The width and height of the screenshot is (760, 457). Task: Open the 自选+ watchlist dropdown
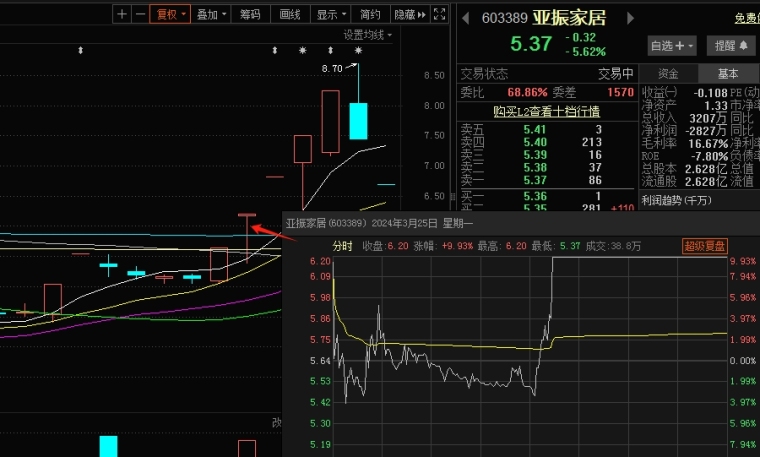[672, 46]
